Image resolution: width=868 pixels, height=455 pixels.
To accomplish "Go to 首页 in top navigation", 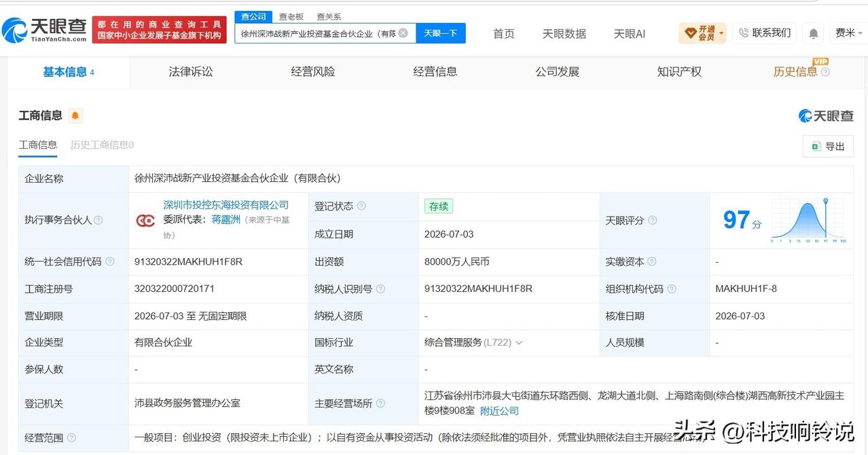I will pyautogui.click(x=504, y=33).
